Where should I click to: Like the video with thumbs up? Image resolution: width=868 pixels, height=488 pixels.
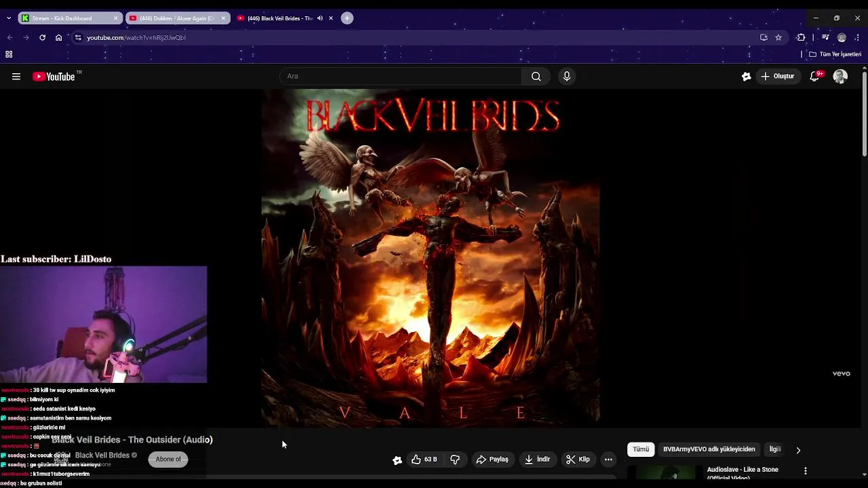(424, 460)
